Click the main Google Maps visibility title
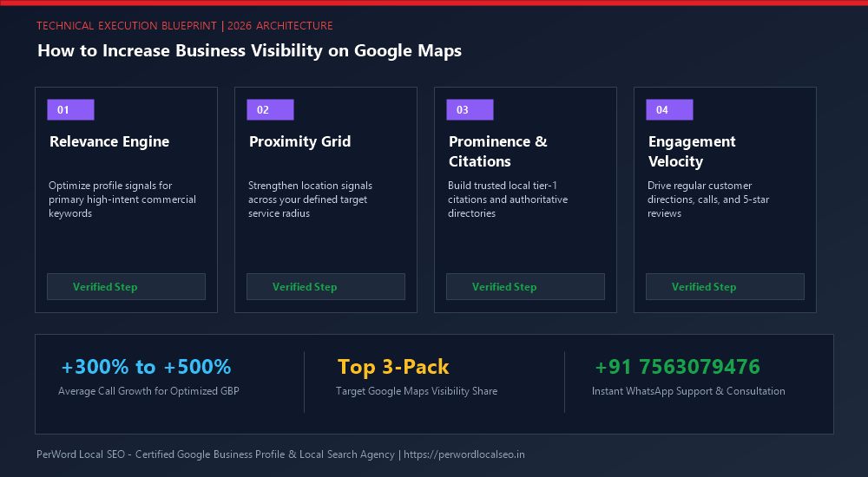The image size is (868, 477). tap(250, 51)
